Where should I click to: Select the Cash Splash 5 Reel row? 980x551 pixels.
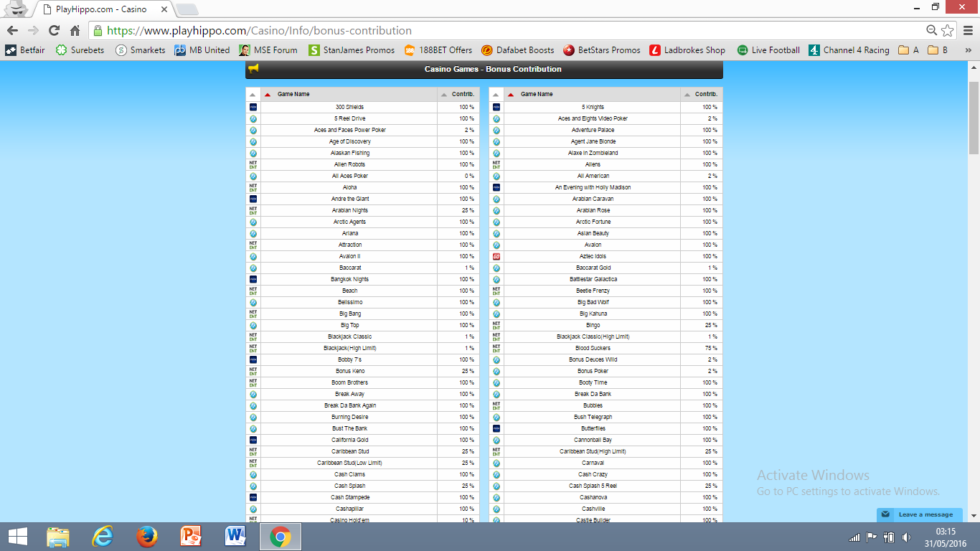coord(606,486)
